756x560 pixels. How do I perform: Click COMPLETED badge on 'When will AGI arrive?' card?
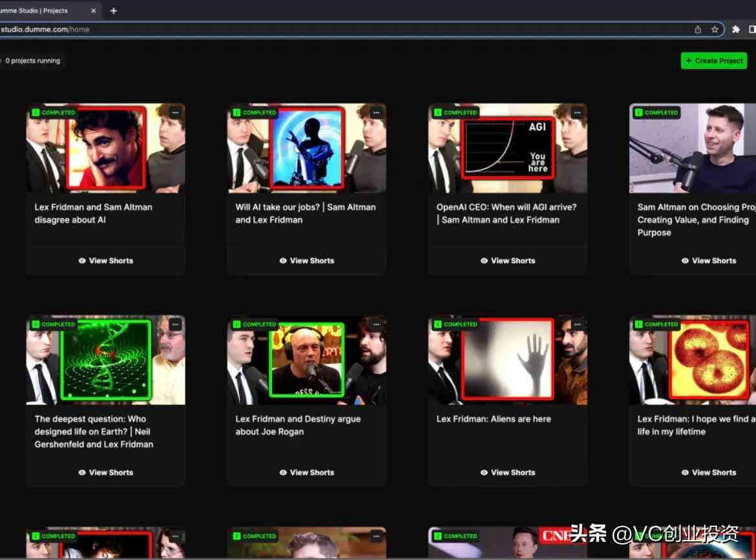coord(456,113)
